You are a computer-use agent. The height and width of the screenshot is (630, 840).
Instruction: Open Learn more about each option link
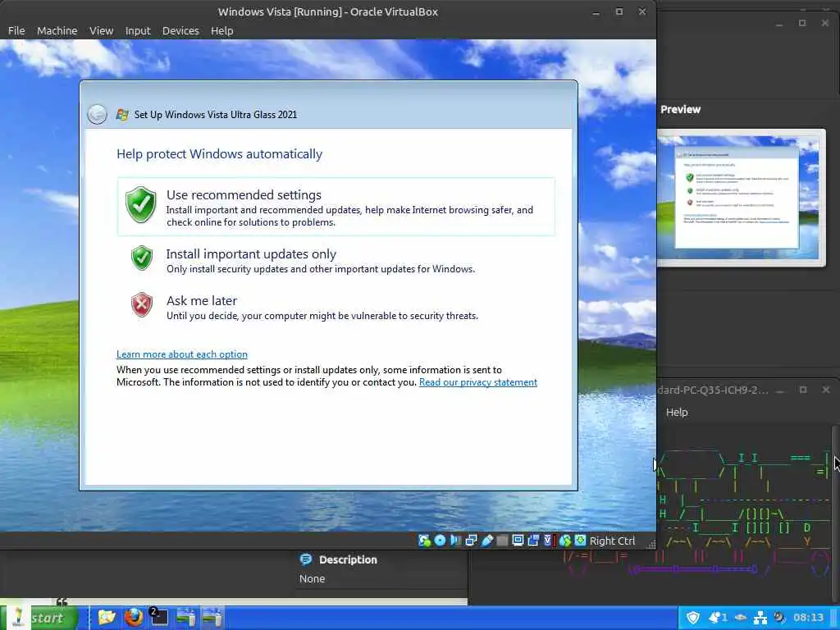[x=182, y=354]
